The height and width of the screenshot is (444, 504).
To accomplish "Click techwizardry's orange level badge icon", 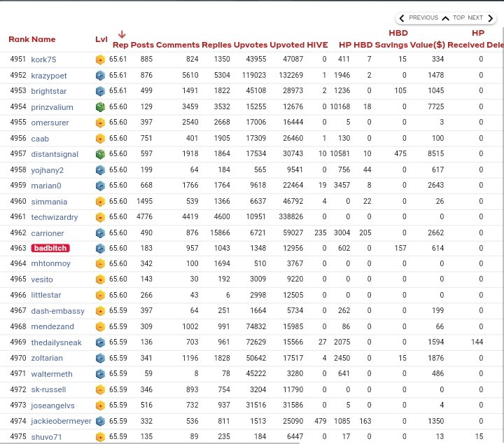I will point(100,217).
